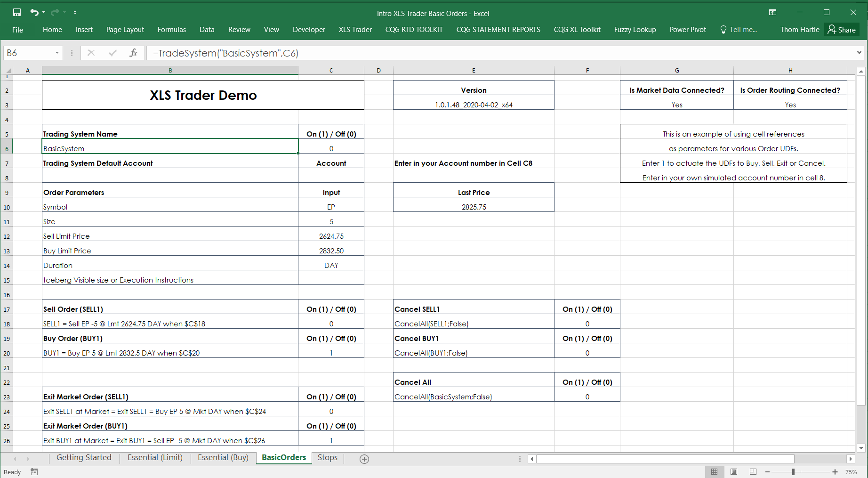
Task: Expand the formula bar chevron
Action: point(859,53)
